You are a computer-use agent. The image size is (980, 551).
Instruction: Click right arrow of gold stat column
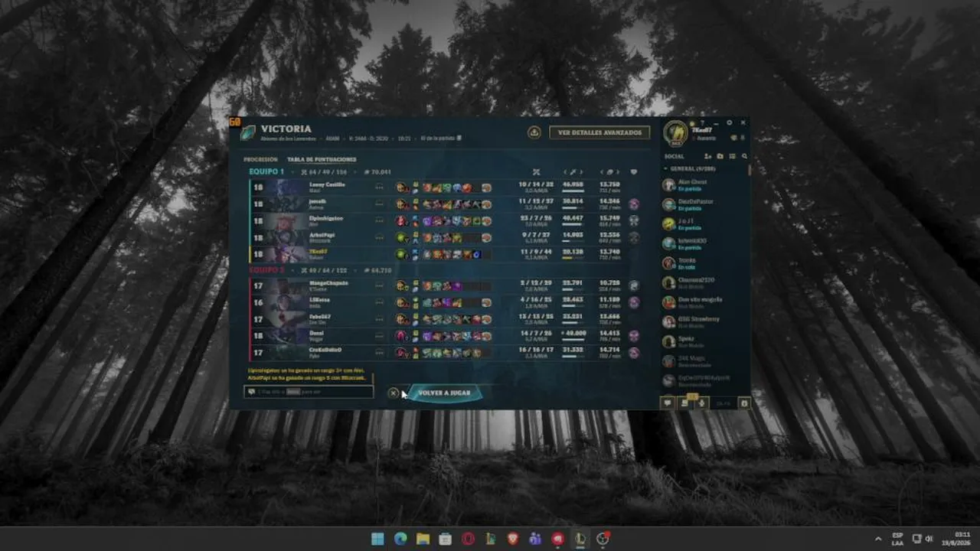(x=618, y=172)
